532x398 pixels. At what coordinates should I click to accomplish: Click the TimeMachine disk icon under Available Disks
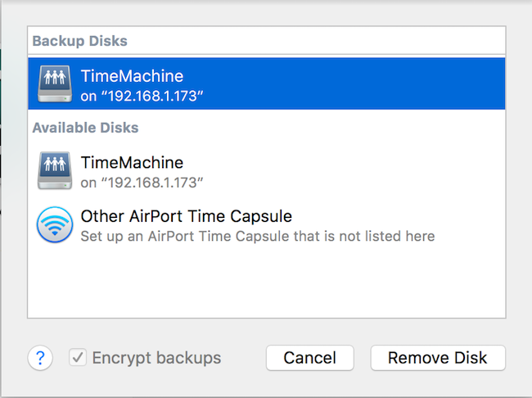(55, 171)
